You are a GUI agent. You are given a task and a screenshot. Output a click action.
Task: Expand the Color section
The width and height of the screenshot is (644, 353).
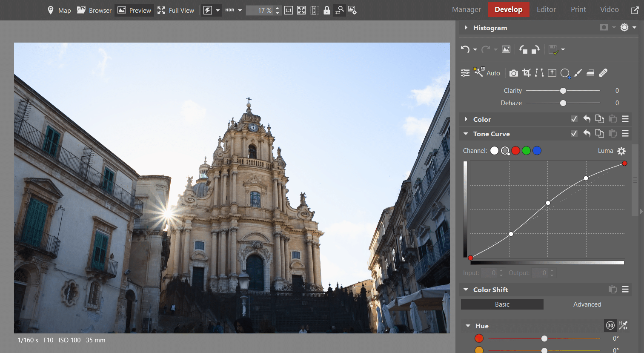point(466,119)
